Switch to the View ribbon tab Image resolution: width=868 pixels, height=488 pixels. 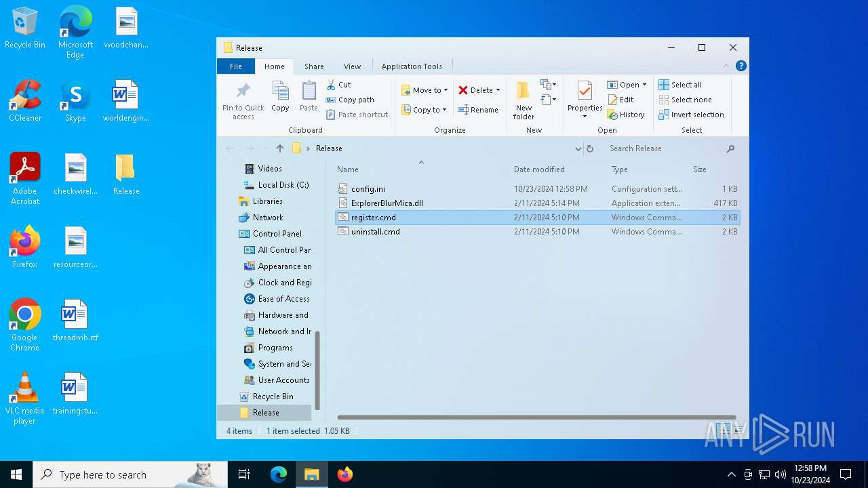(x=352, y=66)
